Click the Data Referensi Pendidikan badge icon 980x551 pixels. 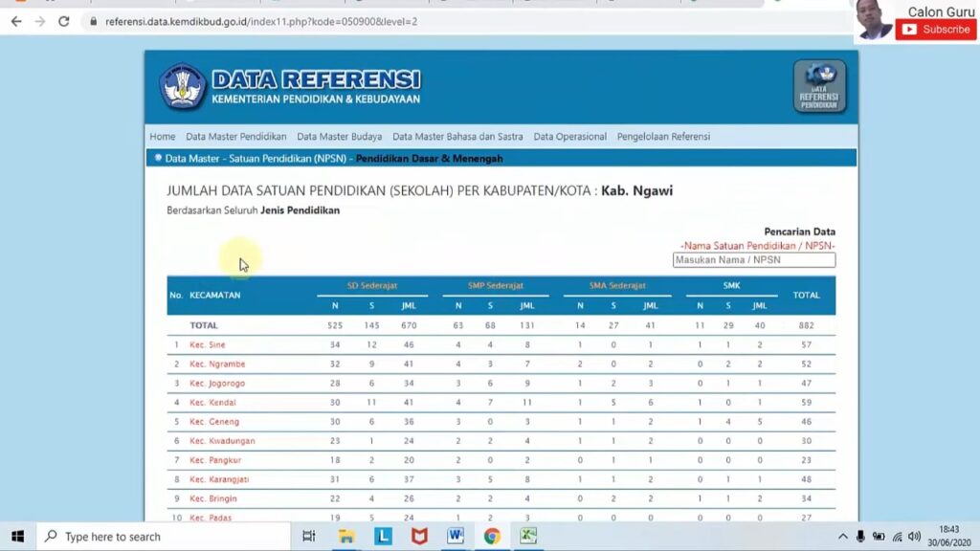(819, 86)
